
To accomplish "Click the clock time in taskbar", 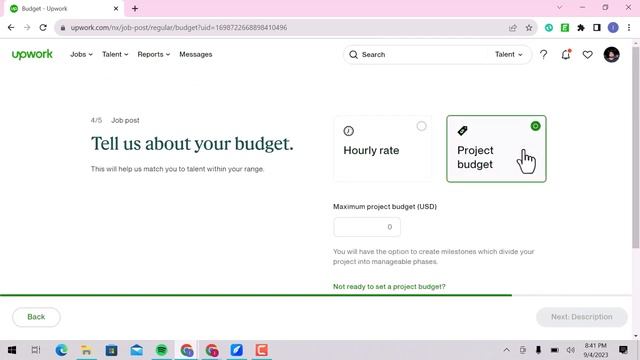I will (596, 345).
